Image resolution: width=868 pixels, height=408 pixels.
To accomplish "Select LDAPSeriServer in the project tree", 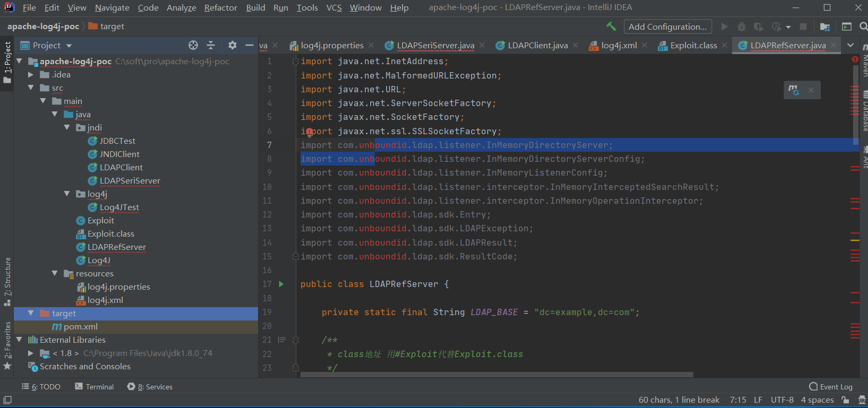I will (x=130, y=181).
